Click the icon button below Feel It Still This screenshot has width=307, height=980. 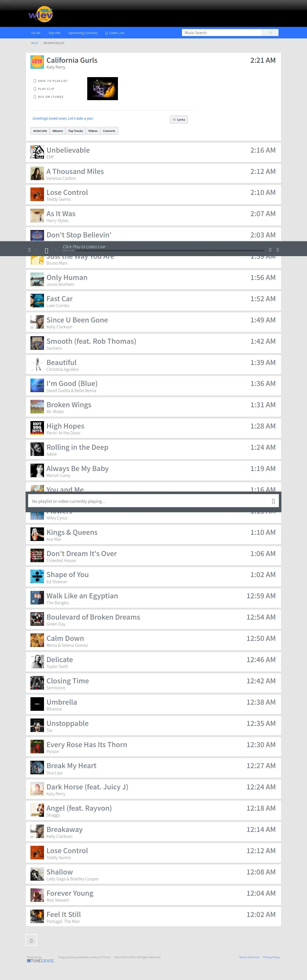click(x=31, y=941)
